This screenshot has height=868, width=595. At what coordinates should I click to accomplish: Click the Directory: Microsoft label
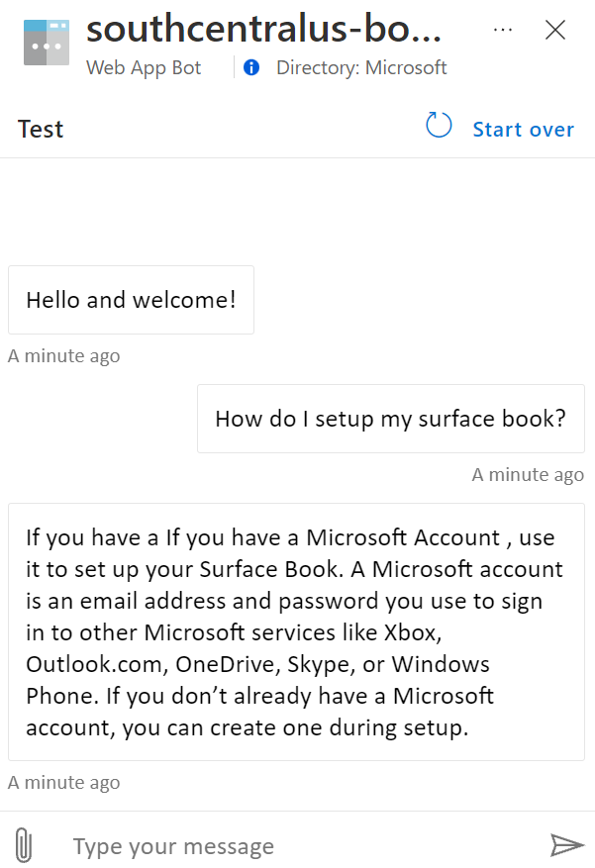pyautogui.click(x=361, y=68)
